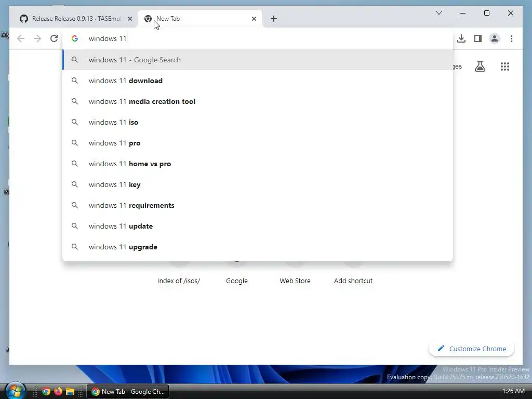Select 'windows 11 media creation tool' suggestion
The width and height of the screenshot is (532, 399).
point(258,101)
